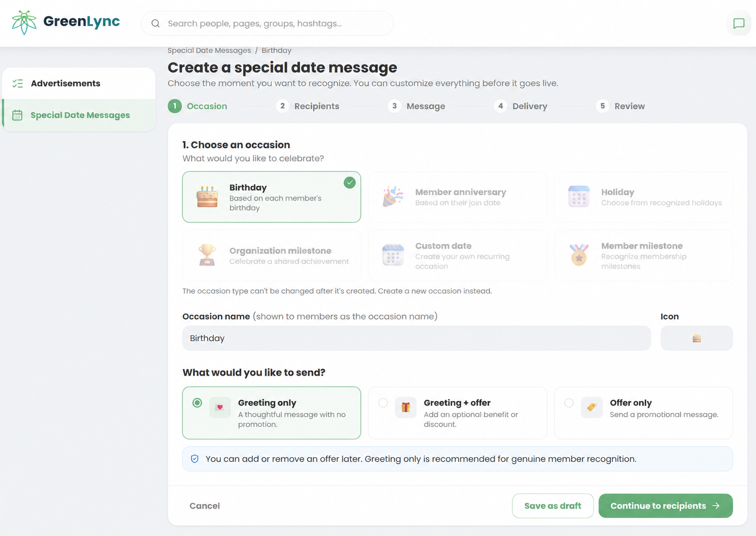
Task: Go to the Recipients step
Action: click(308, 106)
